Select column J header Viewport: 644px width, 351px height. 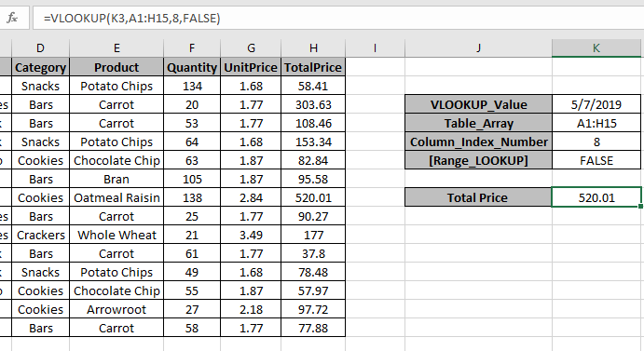point(478,48)
